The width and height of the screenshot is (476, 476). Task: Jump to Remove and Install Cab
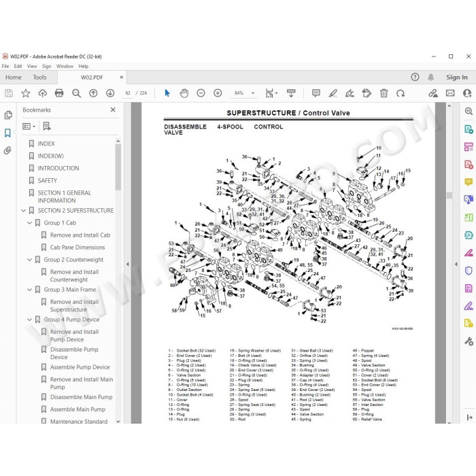80,235
